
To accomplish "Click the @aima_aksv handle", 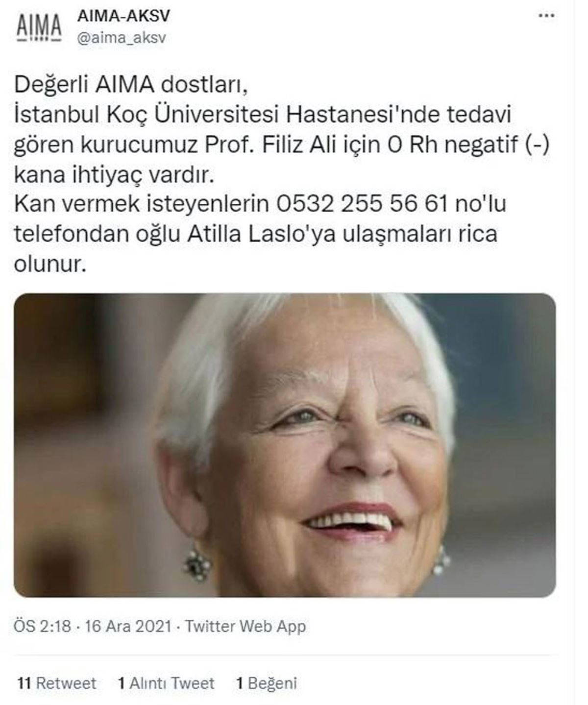I will [x=122, y=38].
